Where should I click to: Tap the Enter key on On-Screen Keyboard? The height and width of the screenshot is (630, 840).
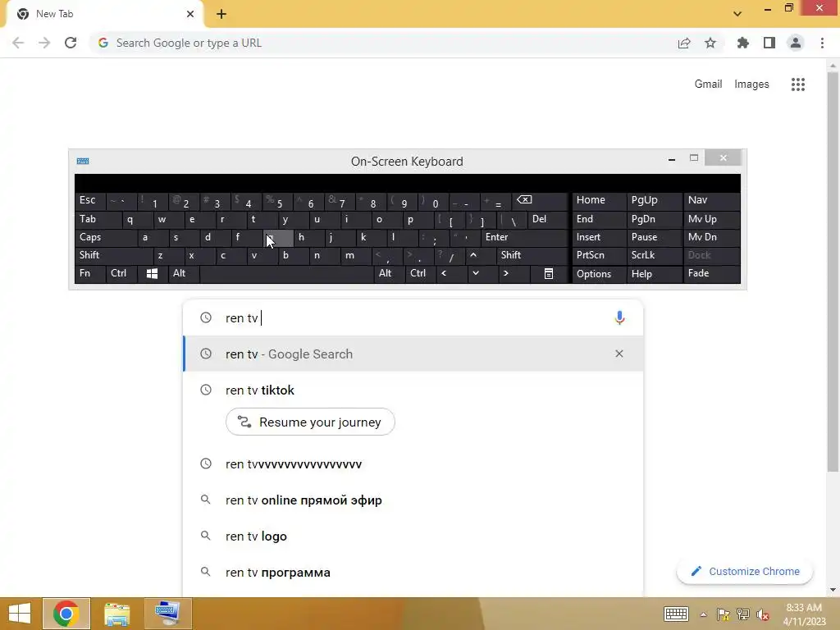pyautogui.click(x=524, y=237)
